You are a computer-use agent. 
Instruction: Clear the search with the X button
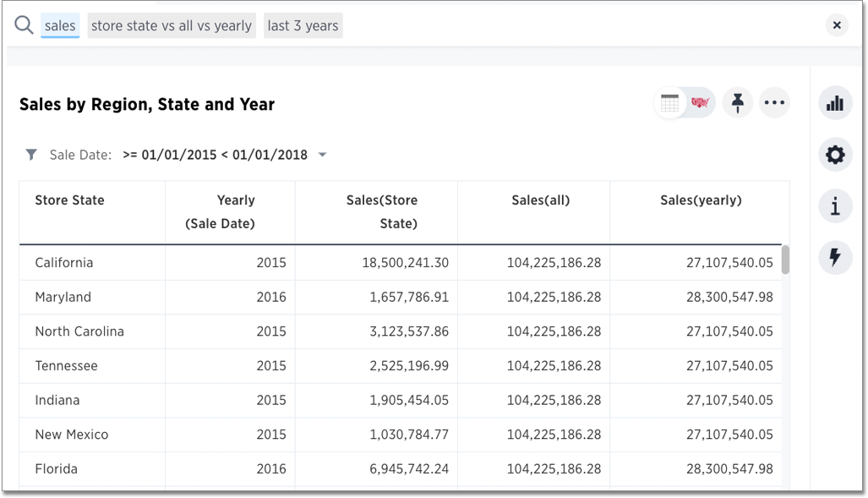[836, 25]
